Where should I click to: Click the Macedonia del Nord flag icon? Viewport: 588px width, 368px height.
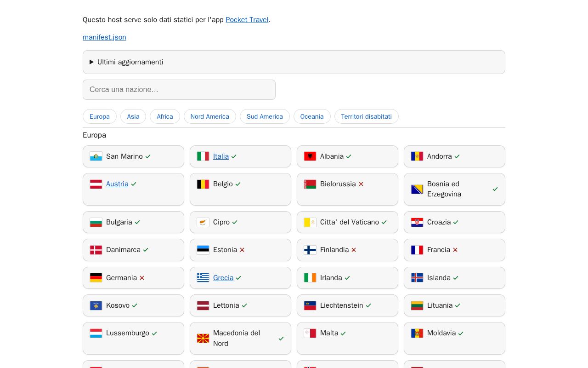pyautogui.click(x=203, y=338)
